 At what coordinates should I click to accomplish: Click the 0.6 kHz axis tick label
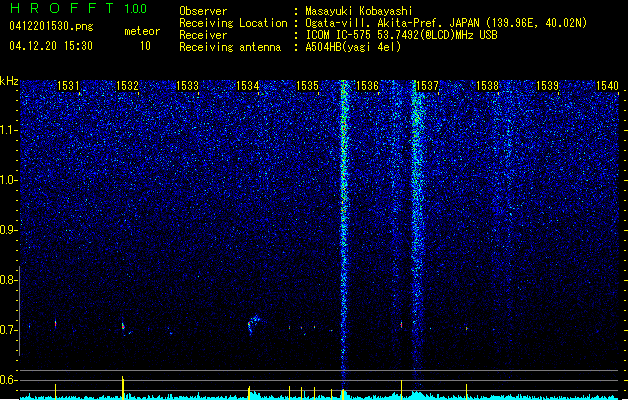(x=8, y=380)
